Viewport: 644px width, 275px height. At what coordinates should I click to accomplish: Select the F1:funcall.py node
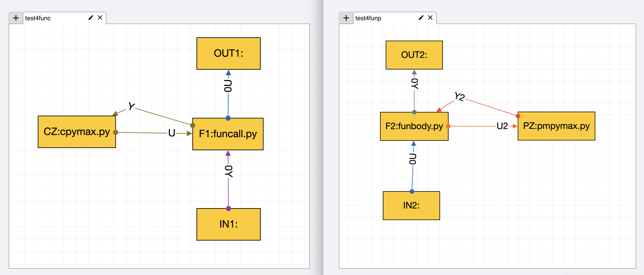(x=228, y=134)
